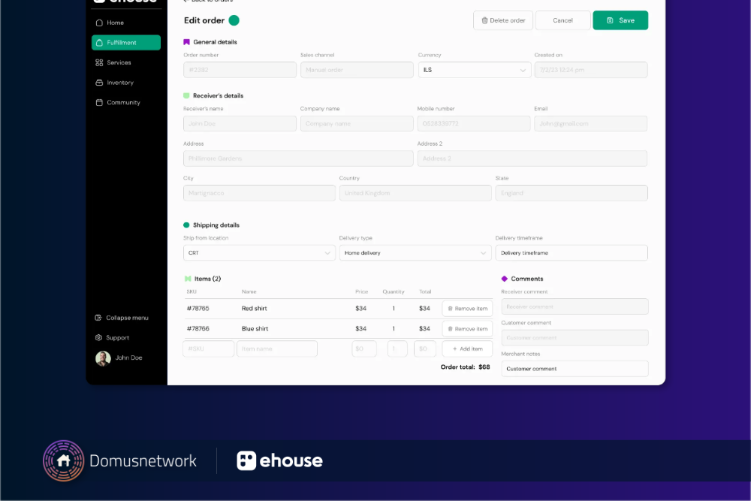
Task: Click the Country field
Action: pos(415,193)
